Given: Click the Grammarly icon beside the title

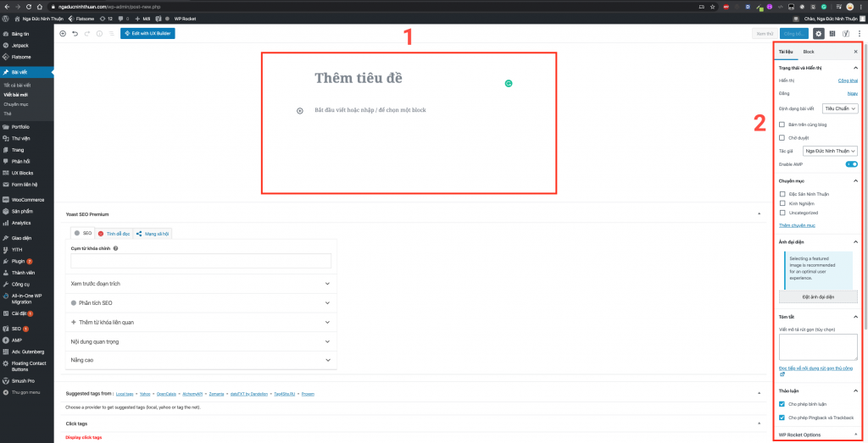Looking at the screenshot, I should pos(509,84).
